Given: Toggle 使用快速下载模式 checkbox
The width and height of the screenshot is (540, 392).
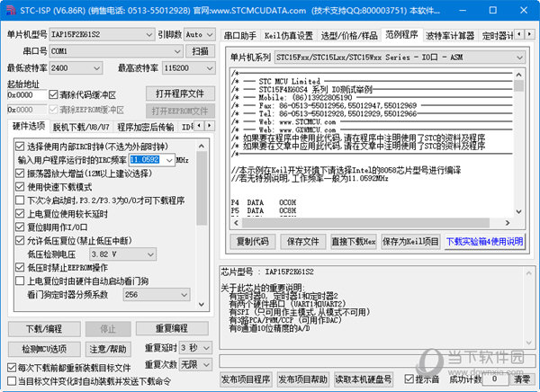Looking at the screenshot, I should tap(20, 187).
